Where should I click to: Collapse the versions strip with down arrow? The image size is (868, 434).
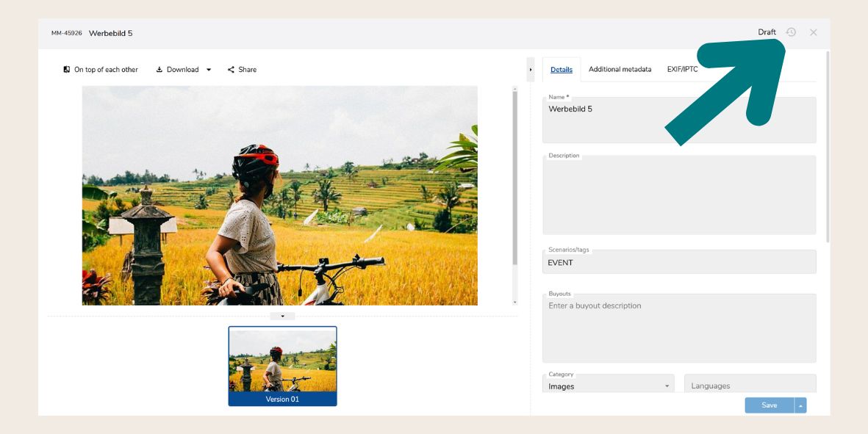pyautogui.click(x=282, y=317)
